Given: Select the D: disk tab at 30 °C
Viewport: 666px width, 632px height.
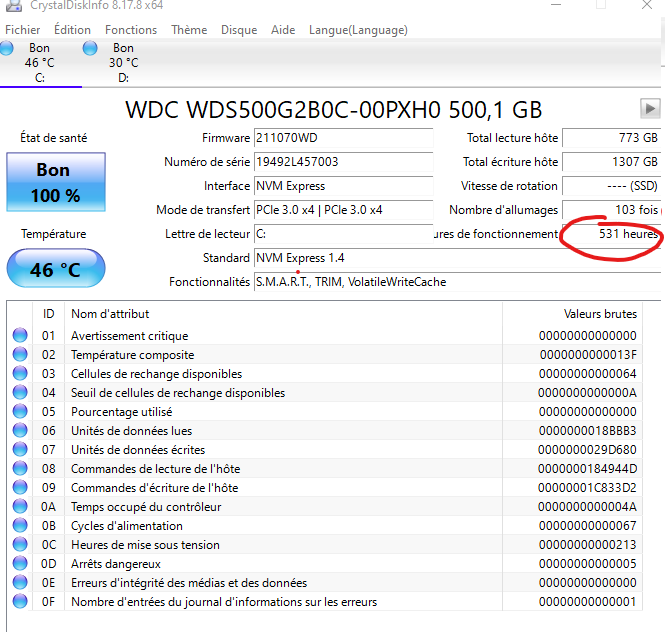Looking at the screenshot, I should (124, 63).
